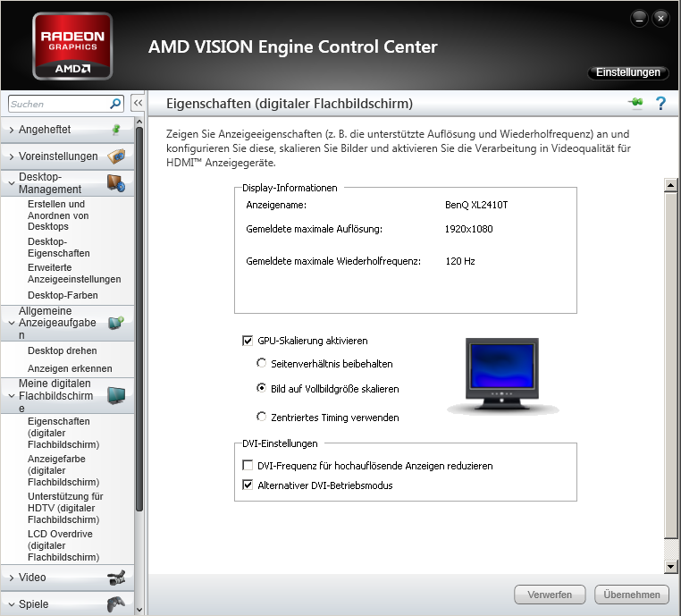Screen dimensions: 681x616
Task: Close the Control Center window
Action: [660, 18]
